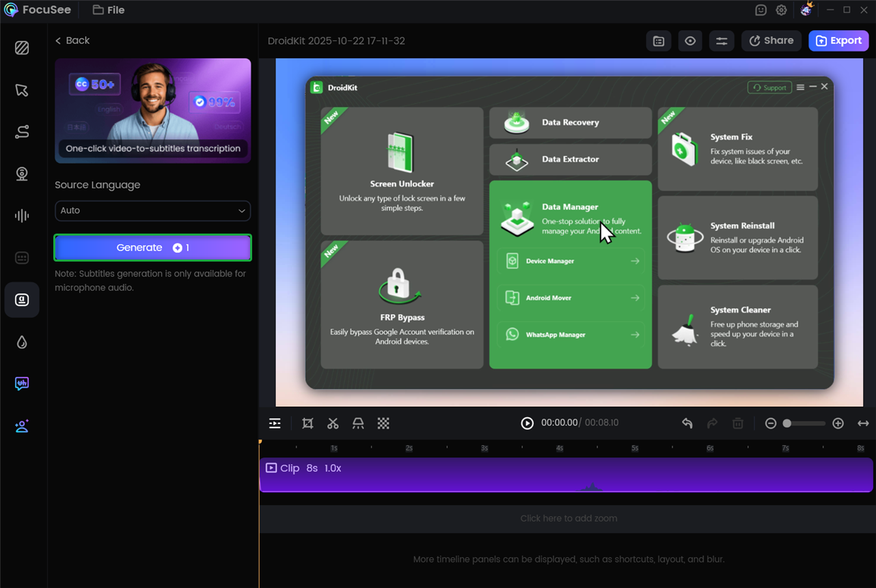Viewport: 876px width, 588px height.
Task: Select the watermark droplet sidebar icon
Action: 22,342
